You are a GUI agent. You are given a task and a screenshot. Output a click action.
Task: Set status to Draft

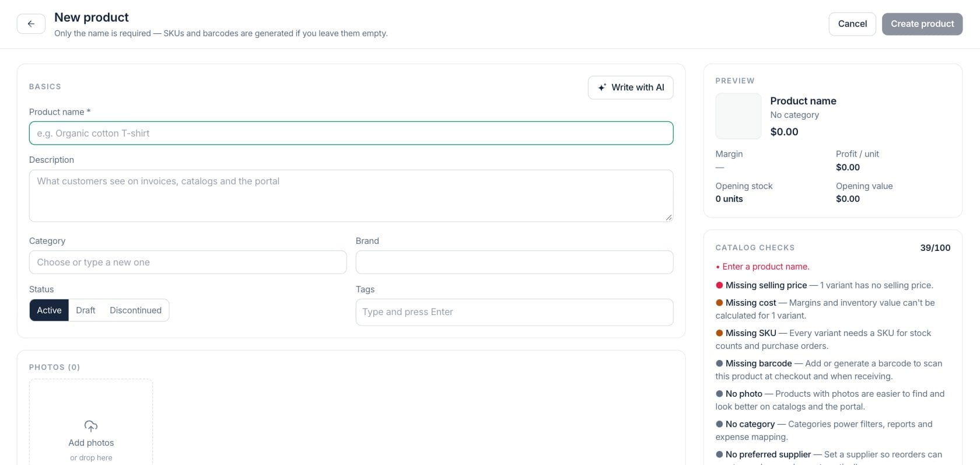85,310
